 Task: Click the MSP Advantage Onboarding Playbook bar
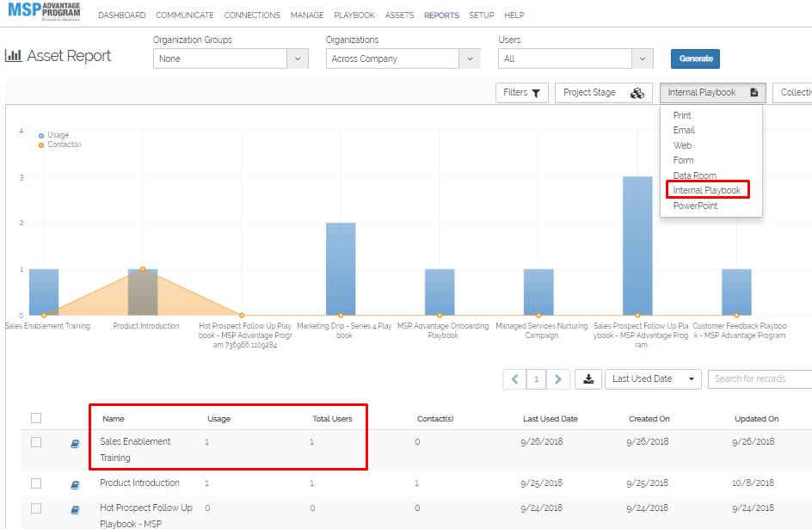[x=440, y=292]
